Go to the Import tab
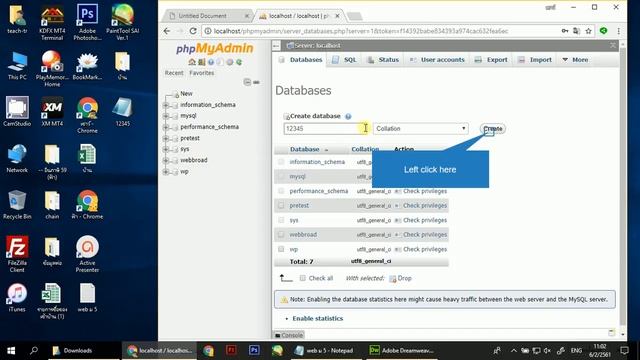This screenshot has height=360, width=640. coord(535,60)
